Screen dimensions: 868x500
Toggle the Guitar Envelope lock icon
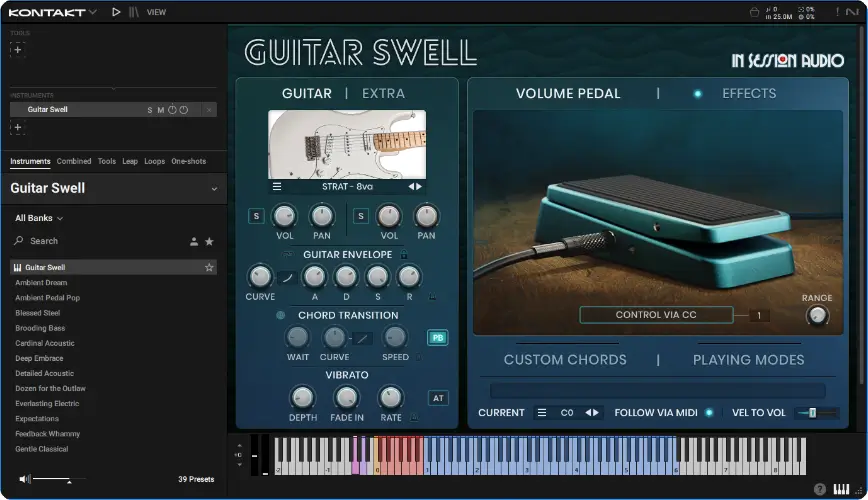(x=404, y=255)
